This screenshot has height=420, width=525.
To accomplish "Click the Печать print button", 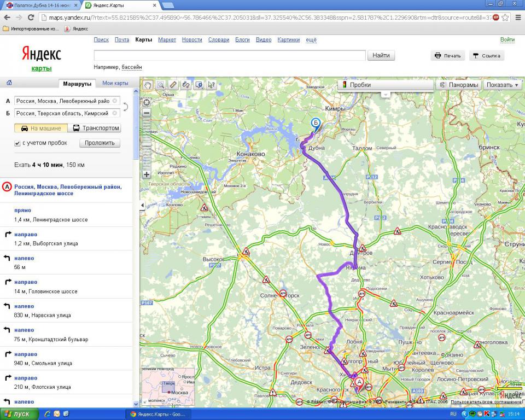I will 448,56.
